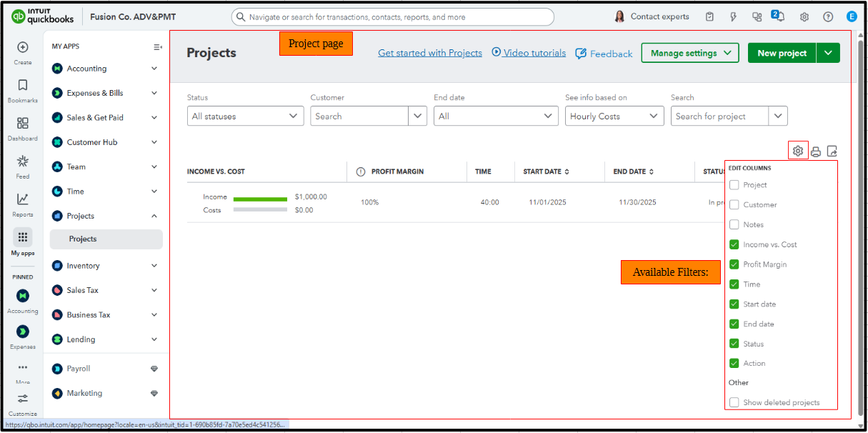Viewport: 868px width, 433px height.
Task: Open the All statuses dropdown
Action: click(x=245, y=116)
